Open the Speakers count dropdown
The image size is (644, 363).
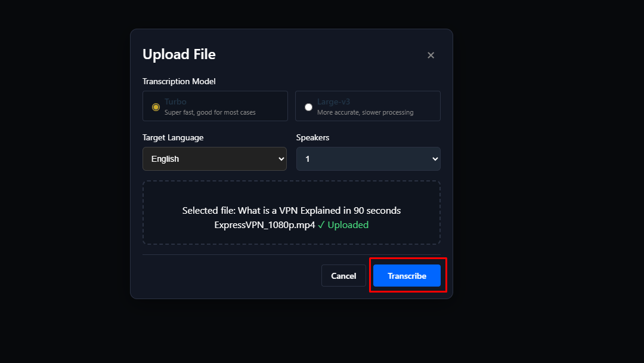tap(368, 159)
